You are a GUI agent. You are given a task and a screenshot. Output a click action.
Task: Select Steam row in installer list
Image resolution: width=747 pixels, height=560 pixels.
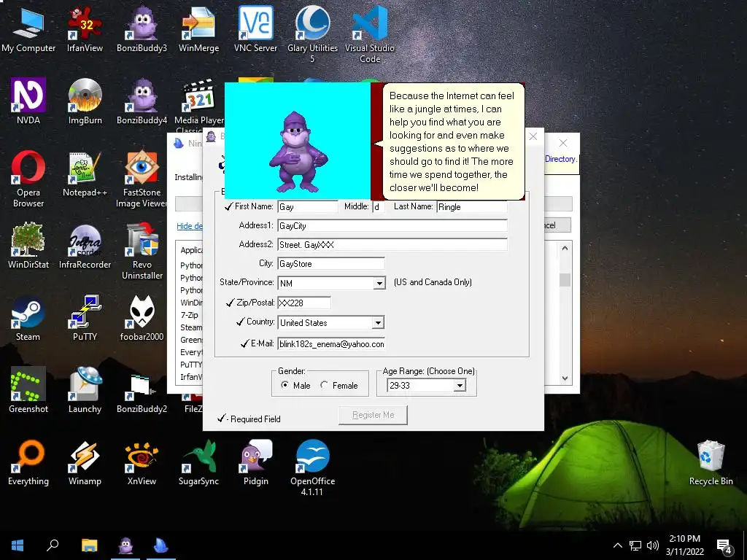[x=191, y=327]
